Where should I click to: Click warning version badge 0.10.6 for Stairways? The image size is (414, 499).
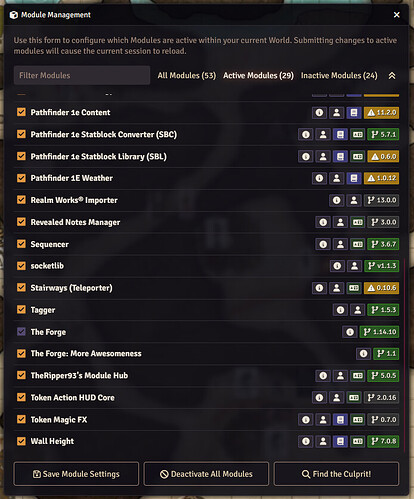(382, 288)
